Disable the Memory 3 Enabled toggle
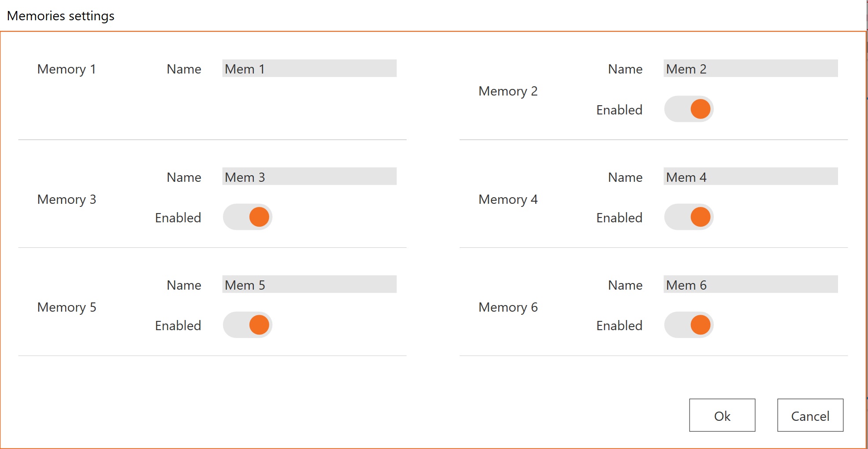 pyautogui.click(x=247, y=217)
